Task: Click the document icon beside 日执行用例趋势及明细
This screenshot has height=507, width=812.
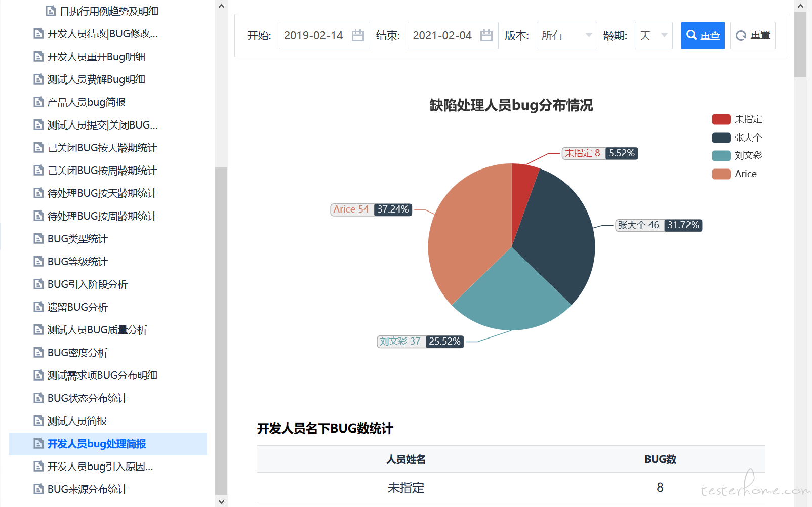Action: [51, 11]
